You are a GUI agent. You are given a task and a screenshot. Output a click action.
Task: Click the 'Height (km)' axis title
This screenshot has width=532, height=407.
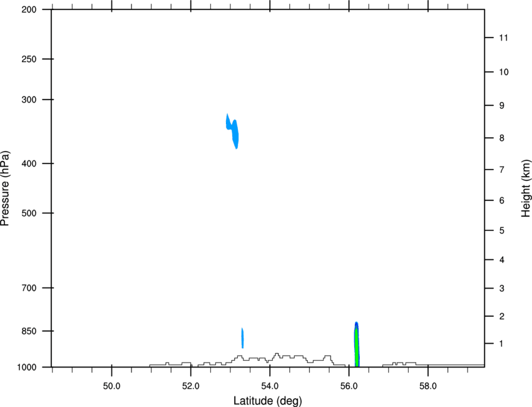point(526,188)
